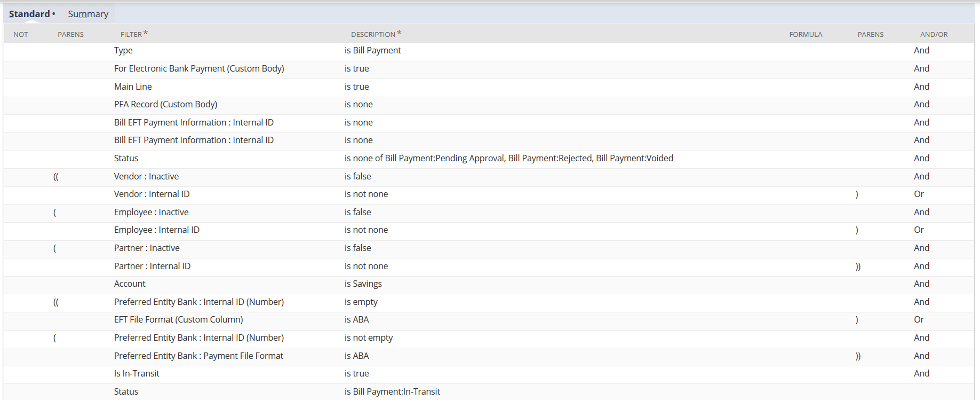
Task: Select 'Vendor : Inactive' filter cell
Action: (x=146, y=176)
